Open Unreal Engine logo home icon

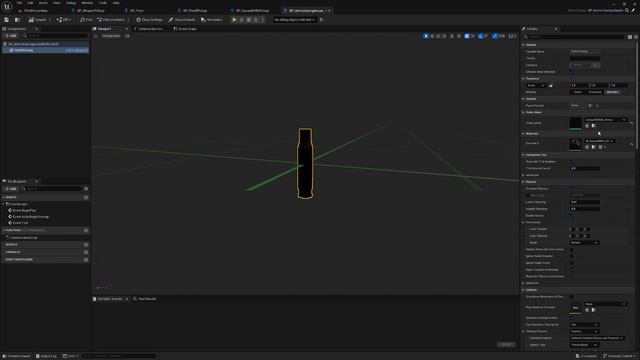[x=7, y=7]
